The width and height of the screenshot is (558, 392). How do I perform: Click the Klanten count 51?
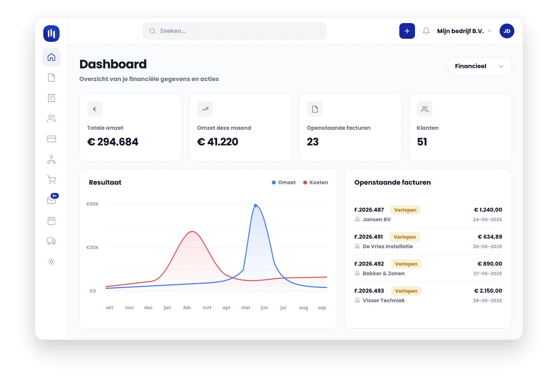[x=422, y=142]
